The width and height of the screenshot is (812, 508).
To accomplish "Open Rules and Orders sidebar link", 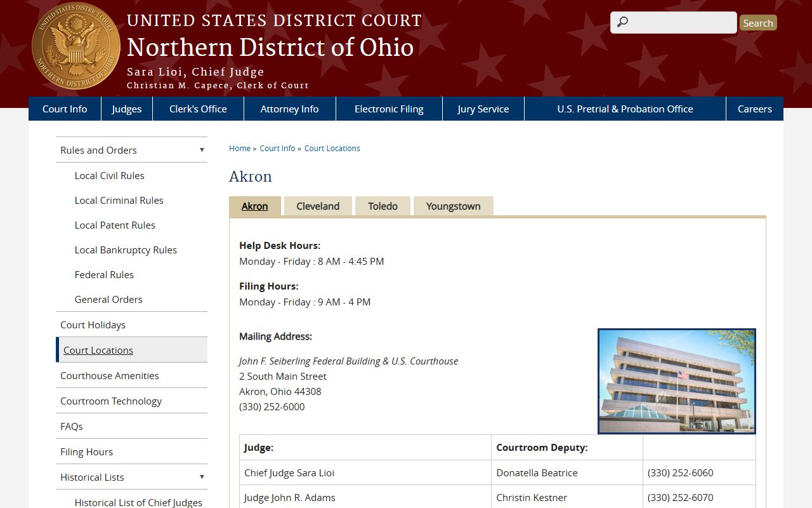I will coord(98,150).
